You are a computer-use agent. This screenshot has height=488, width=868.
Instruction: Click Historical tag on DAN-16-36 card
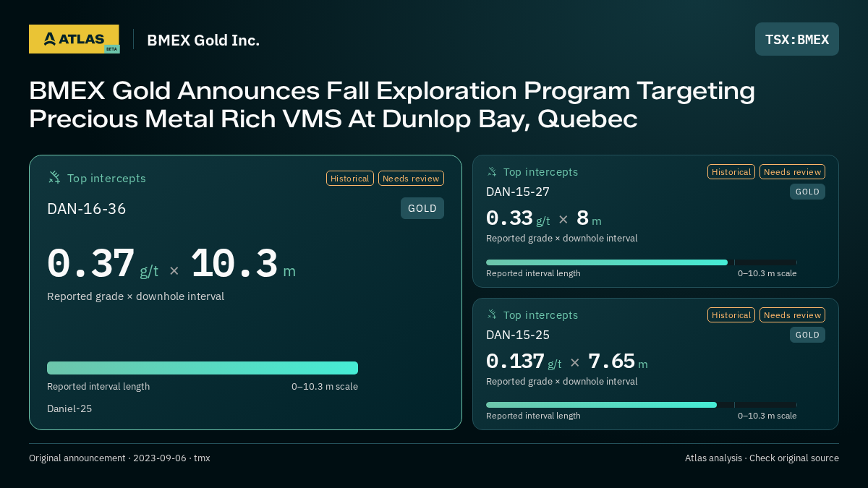[350, 179]
